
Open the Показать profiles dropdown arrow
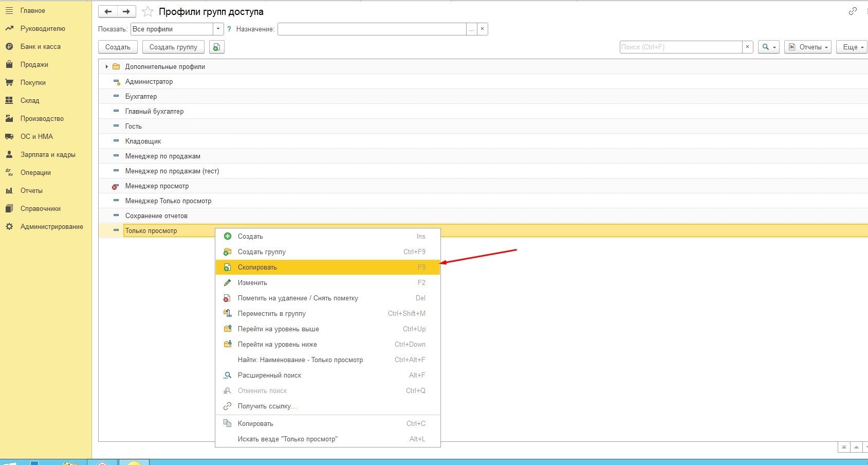point(218,29)
